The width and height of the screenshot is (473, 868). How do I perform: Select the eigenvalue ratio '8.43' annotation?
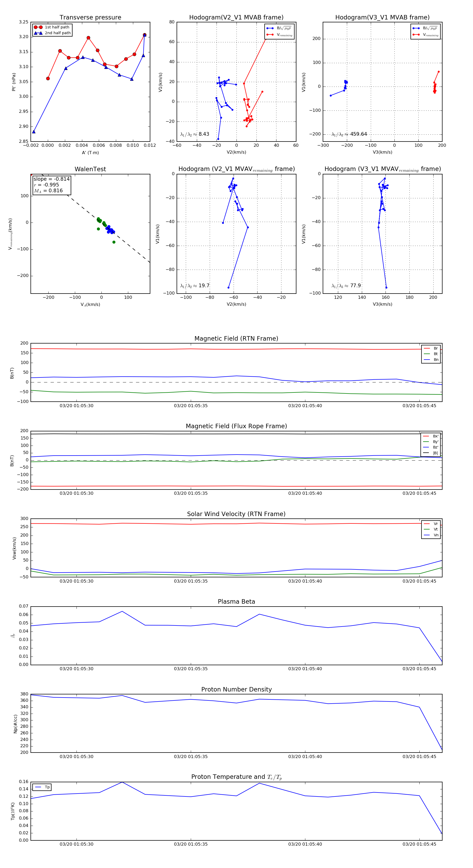194,134
